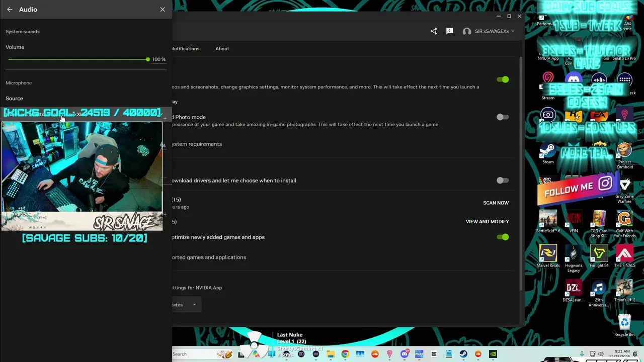Open File Explorer from the taskbar

point(331,354)
